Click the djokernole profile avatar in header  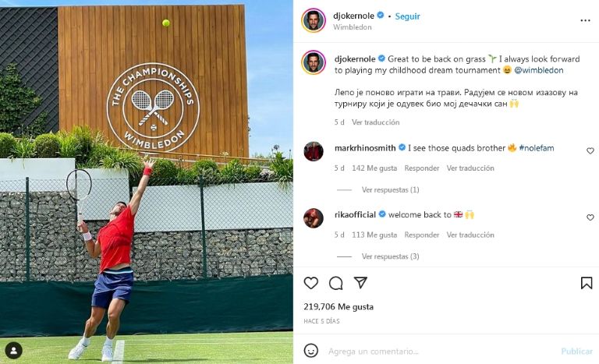[x=314, y=20]
